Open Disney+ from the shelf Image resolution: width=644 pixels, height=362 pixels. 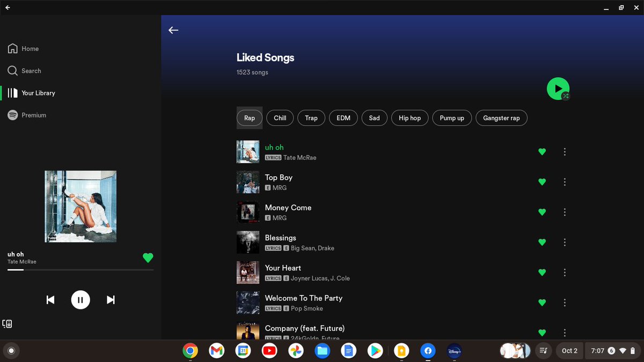click(x=454, y=351)
